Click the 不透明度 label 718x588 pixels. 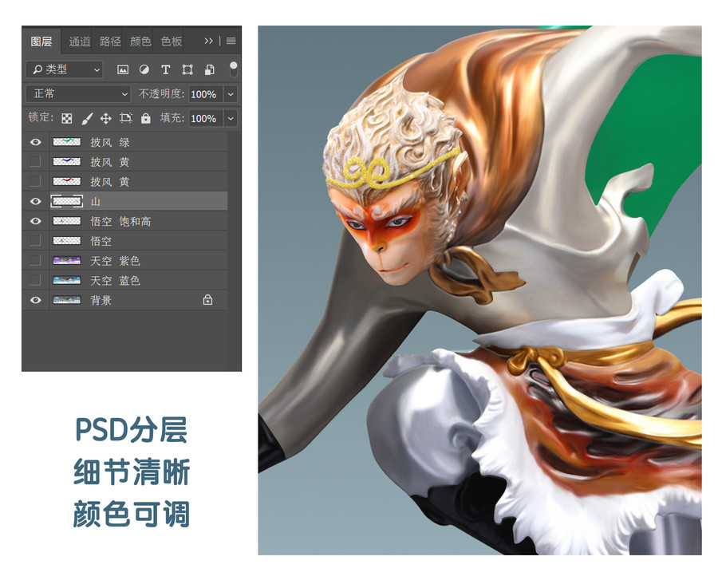point(161,94)
